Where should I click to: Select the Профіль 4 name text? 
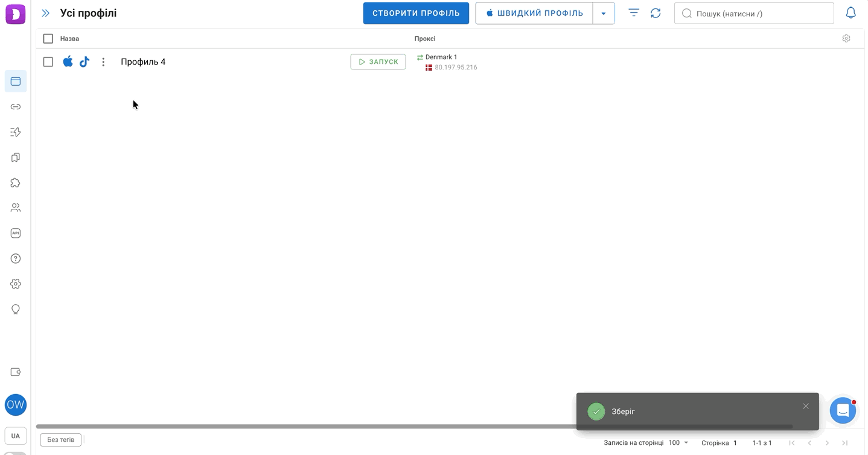(143, 62)
